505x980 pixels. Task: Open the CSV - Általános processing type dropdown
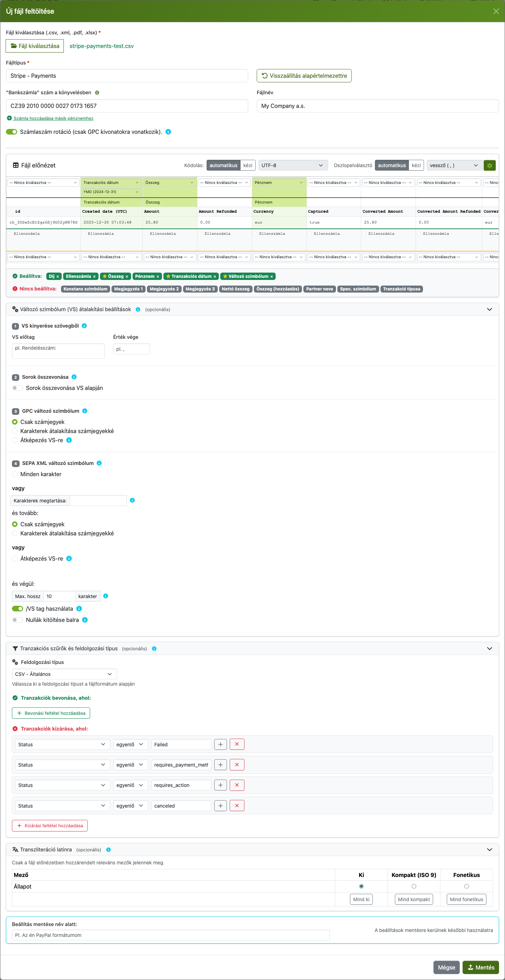click(x=65, y=674)
